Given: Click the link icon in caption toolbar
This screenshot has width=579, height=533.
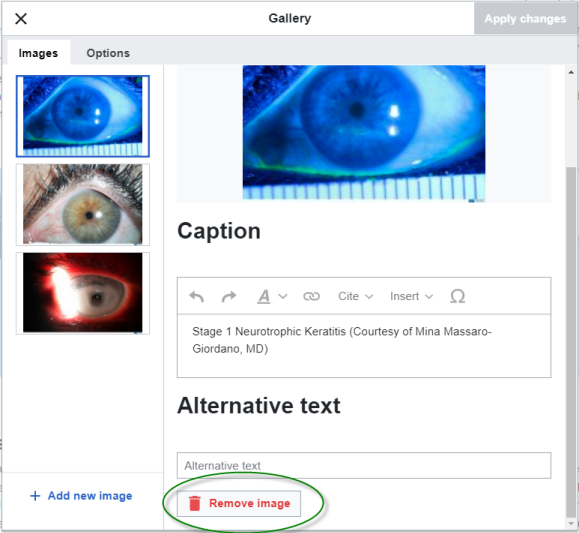Looking at the screenshot, I should tap(311, 296).
